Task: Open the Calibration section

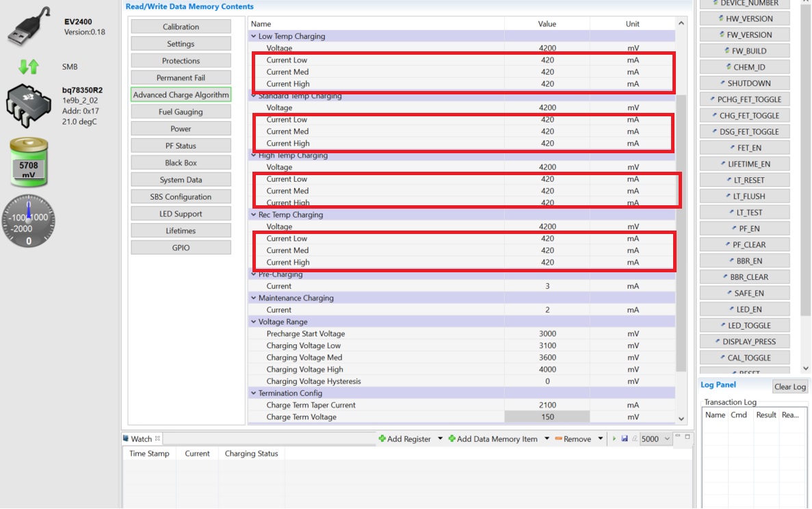Action: (181, 27)
